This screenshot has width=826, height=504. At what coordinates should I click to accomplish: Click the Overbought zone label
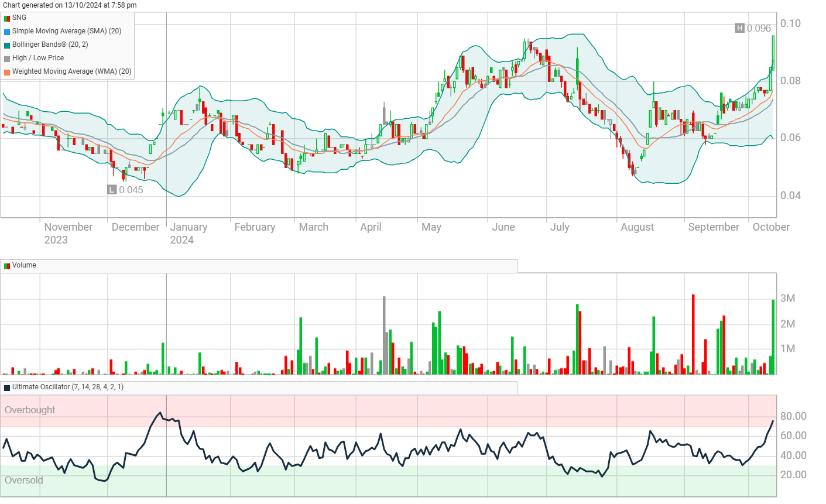click(x=30, y=410)
